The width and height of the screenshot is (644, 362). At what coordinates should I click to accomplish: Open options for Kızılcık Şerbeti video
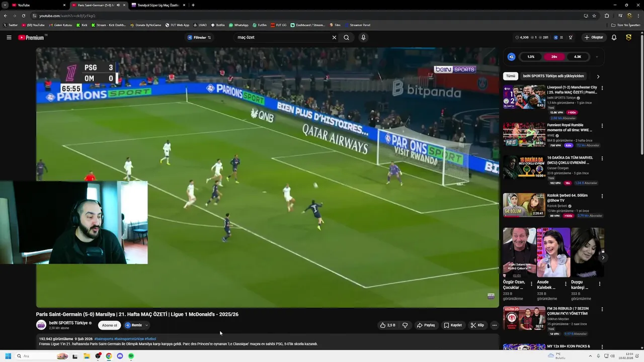(602, 196)
